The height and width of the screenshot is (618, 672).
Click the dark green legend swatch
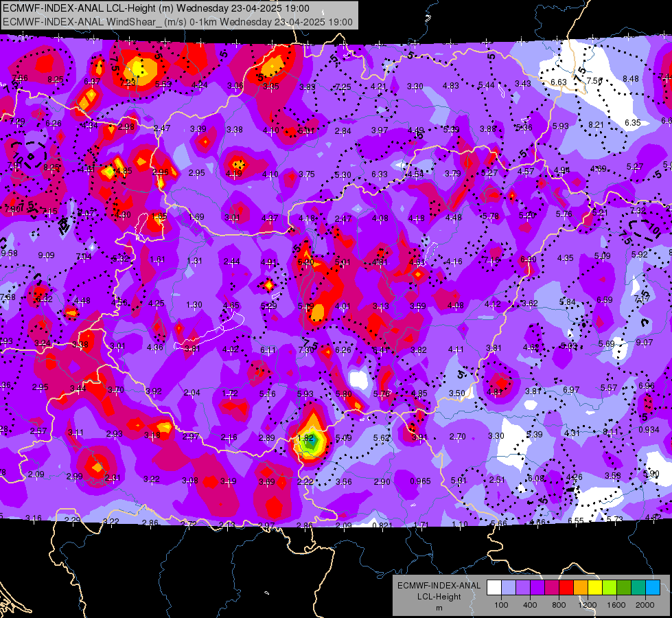623,588
